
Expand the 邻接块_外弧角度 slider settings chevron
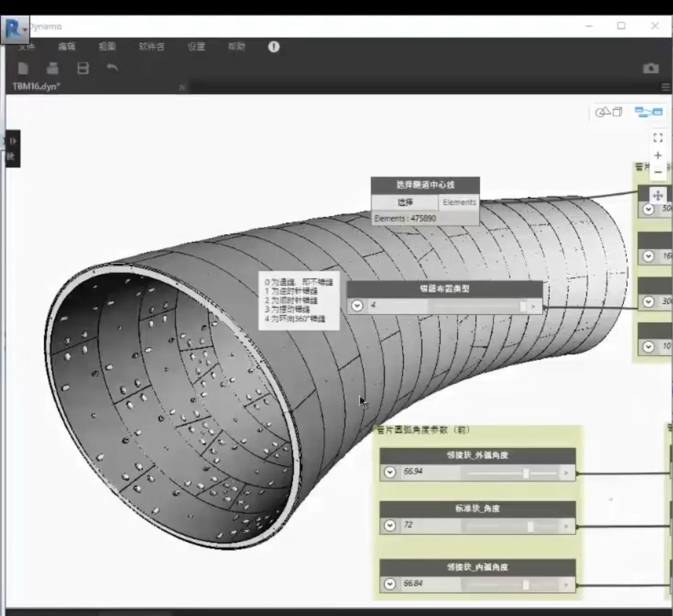(x=390, y=473)
